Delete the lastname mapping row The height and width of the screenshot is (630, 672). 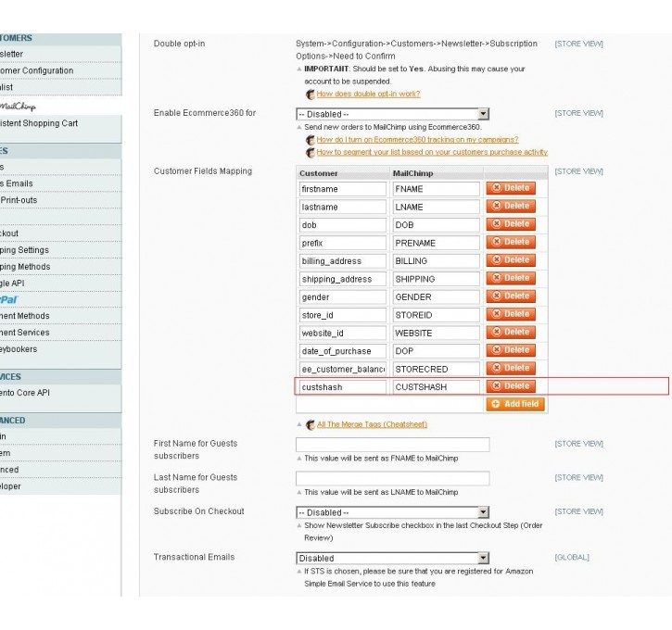(511, 206)
